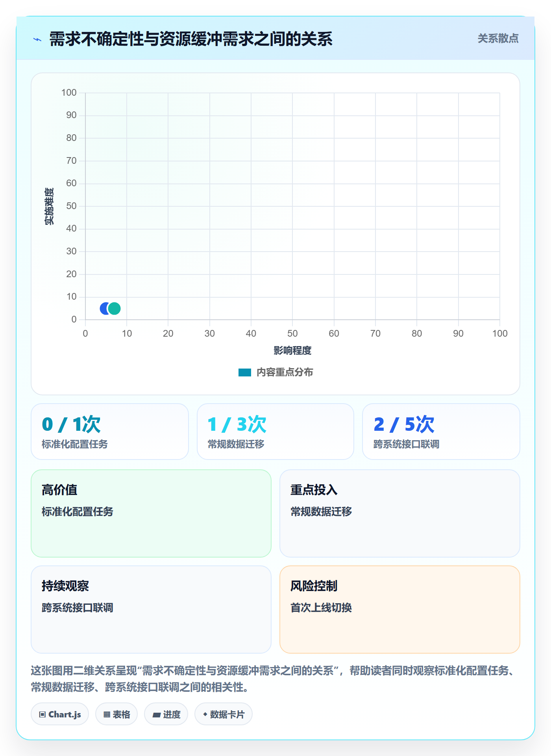Click the description paragraph starting 这张图用二维关系
This screenshot has height=756, width=551.
click(274, 679)
